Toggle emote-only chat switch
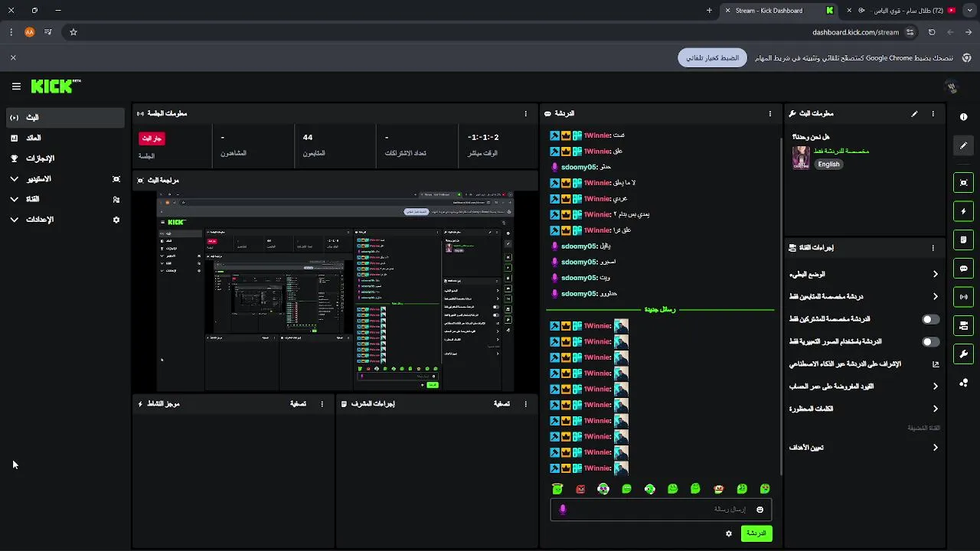980x551 pixels. pyautogui.click(x=930, y=342)
